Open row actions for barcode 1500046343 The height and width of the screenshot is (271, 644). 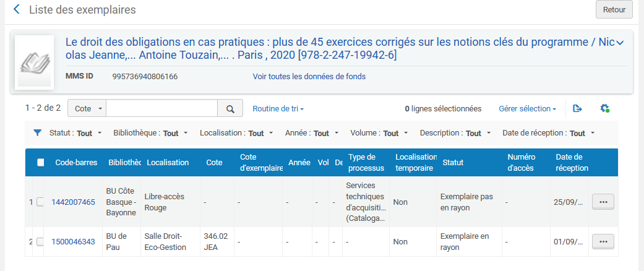603,242
